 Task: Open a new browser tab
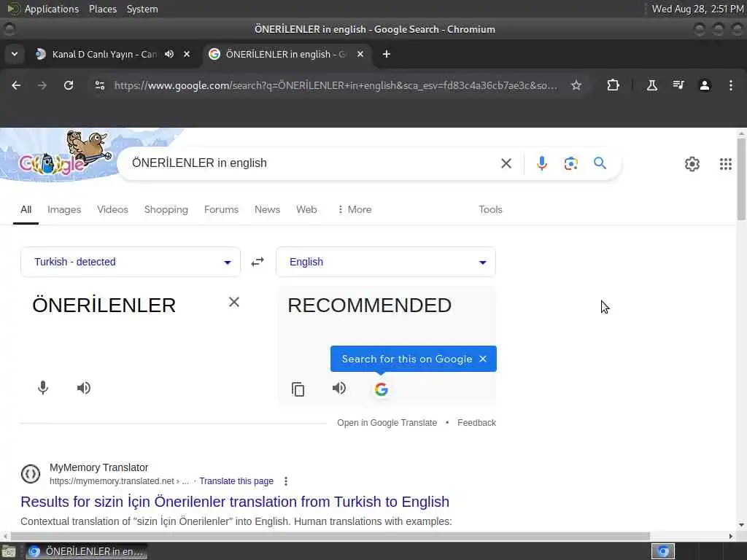point(387,54)
